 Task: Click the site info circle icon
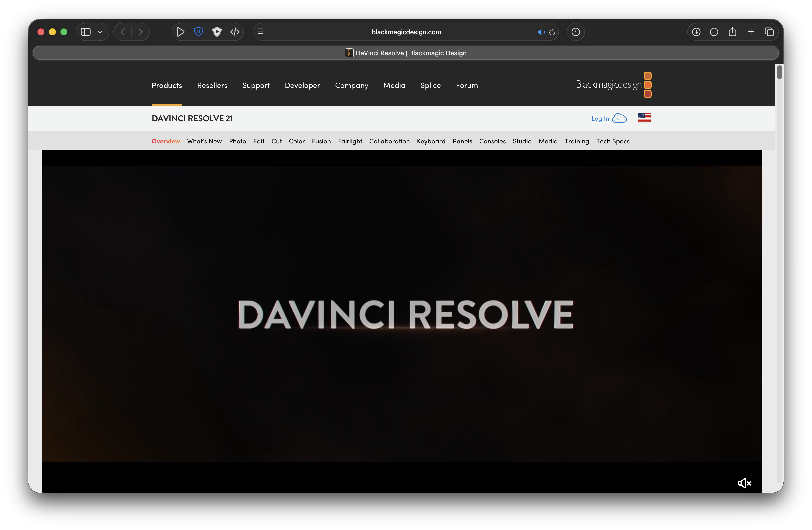point(576,32)
